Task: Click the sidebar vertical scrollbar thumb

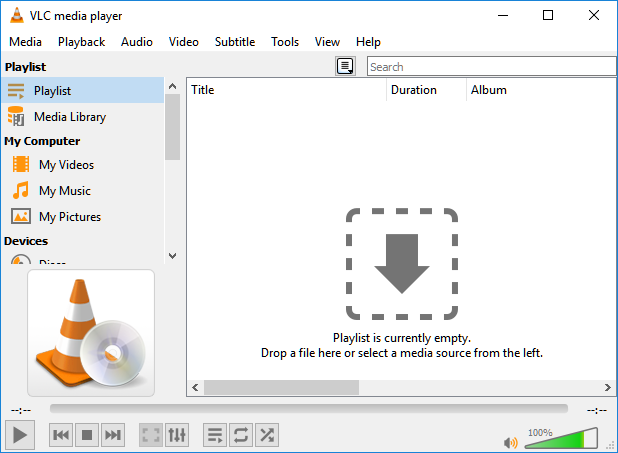Action: coord(172,127)
